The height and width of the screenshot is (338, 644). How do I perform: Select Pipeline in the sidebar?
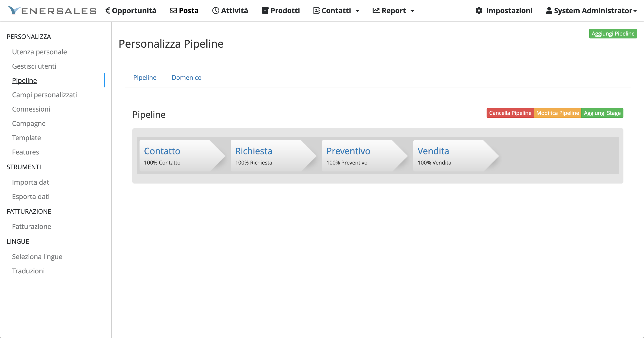pyautogui.click(x=25, y=80)
